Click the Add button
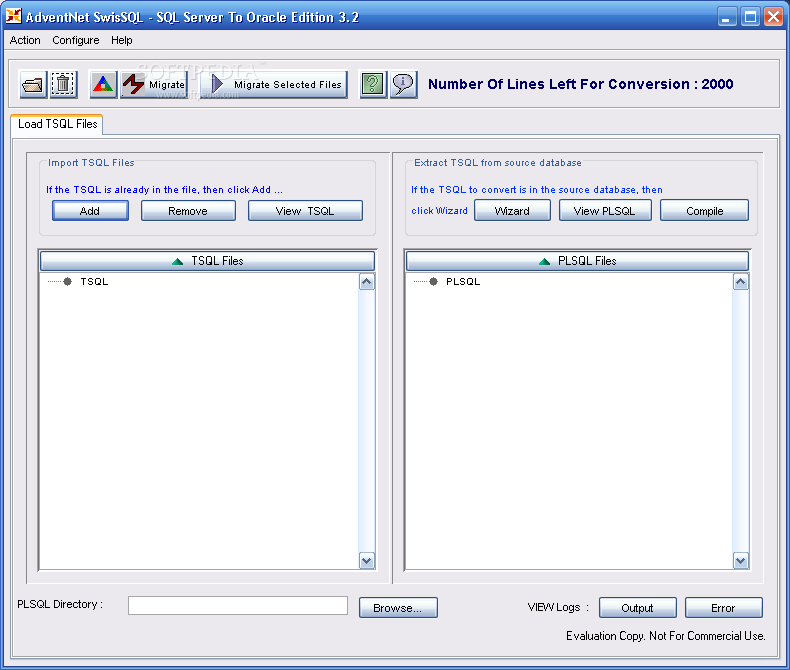The width and height of the screenshot is (790, 670). point(90,211)
